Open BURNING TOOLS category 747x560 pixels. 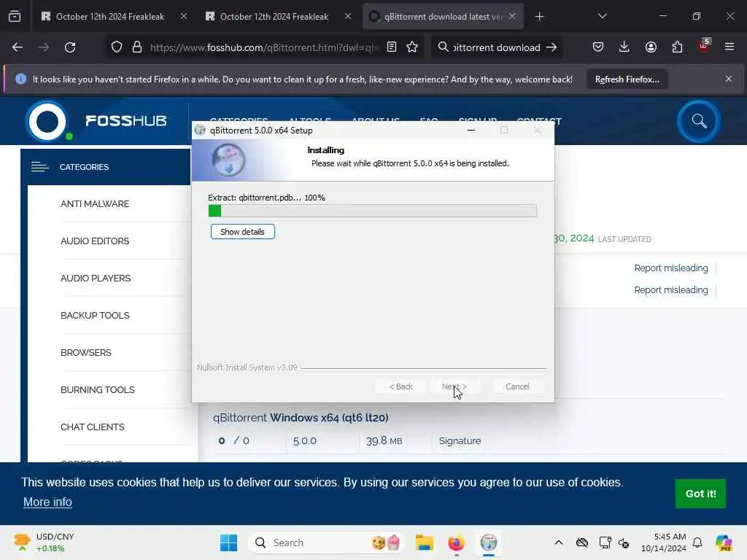(x=97, y=389)
